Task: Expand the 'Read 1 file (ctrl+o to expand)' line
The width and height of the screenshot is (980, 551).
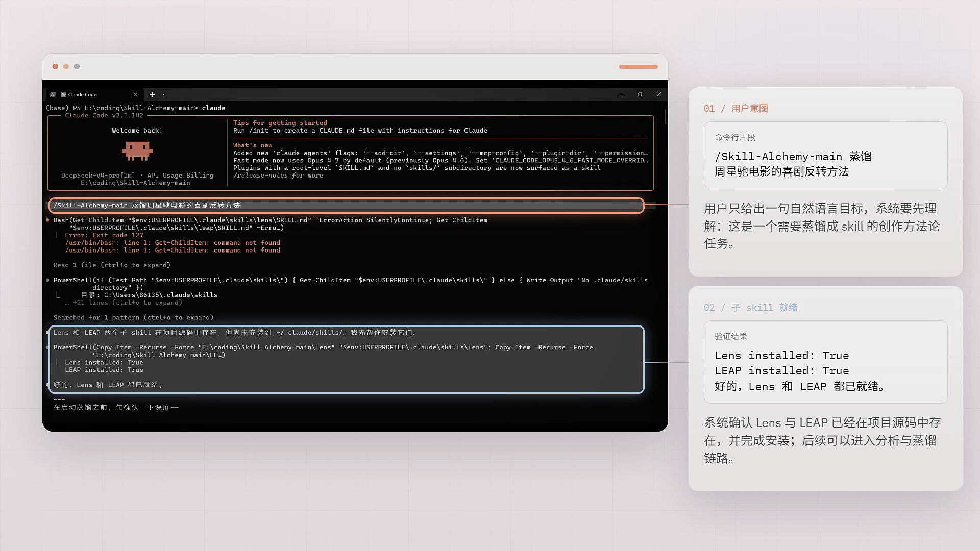Action: point(112,265)
